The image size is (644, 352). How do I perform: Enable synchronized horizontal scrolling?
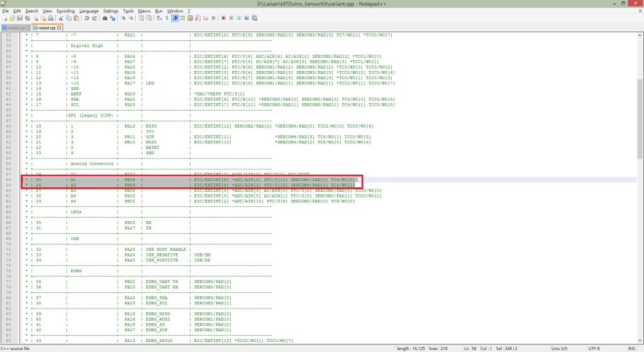(x=148, y=18)
